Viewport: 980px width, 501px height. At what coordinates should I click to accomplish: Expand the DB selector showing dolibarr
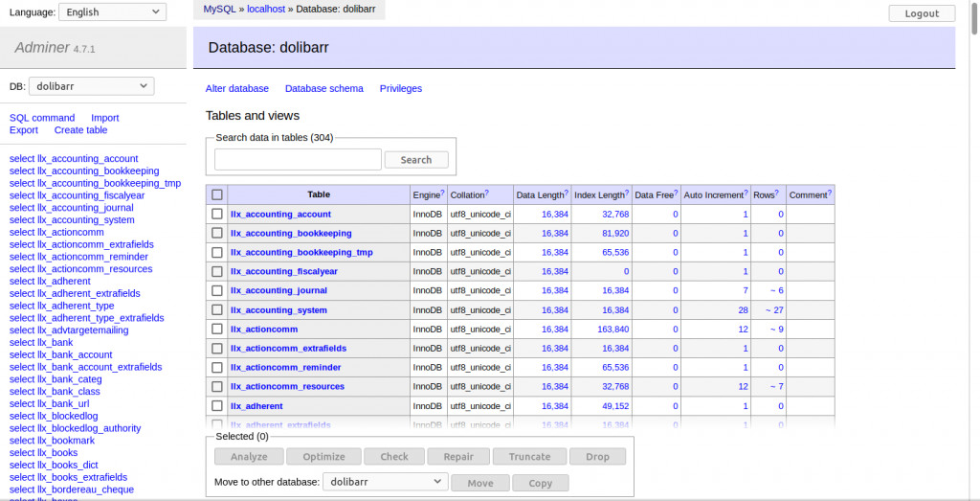coord(91,86)
